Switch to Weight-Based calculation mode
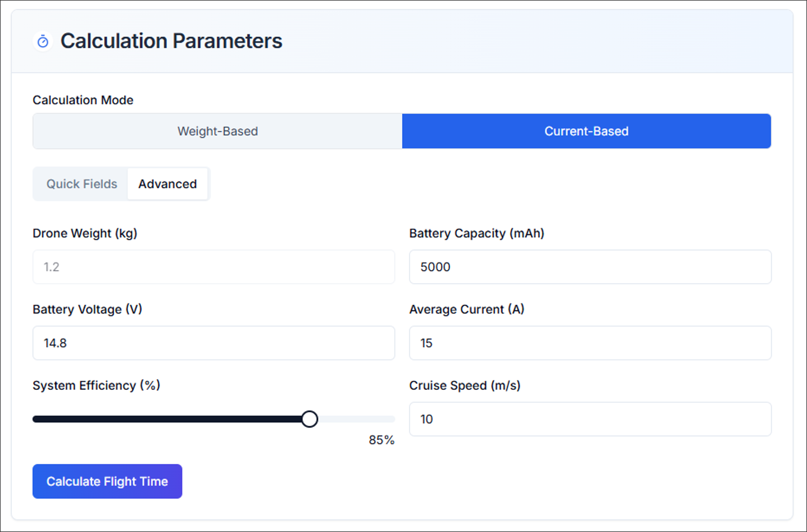 [217, 131]
